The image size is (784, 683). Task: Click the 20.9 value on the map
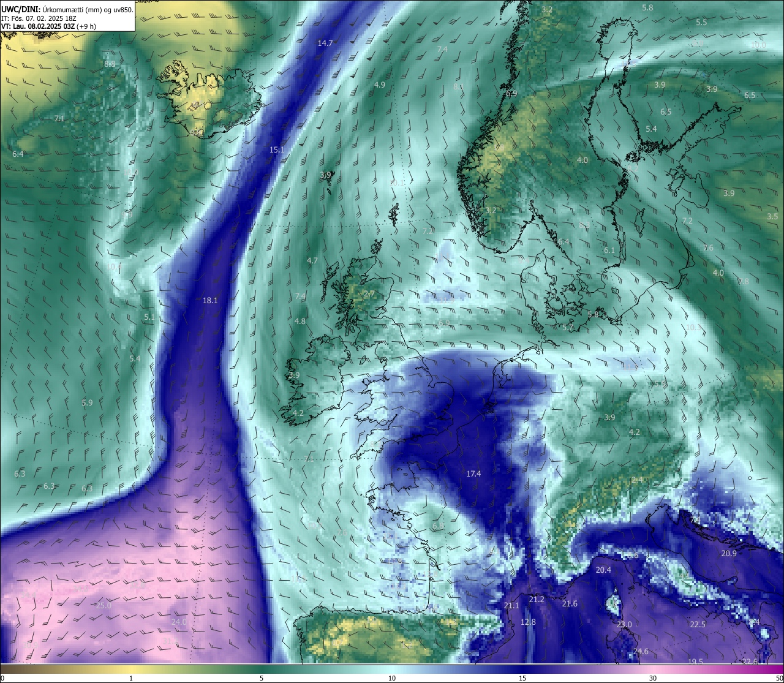pyautogui.click(x=729, y=553)
